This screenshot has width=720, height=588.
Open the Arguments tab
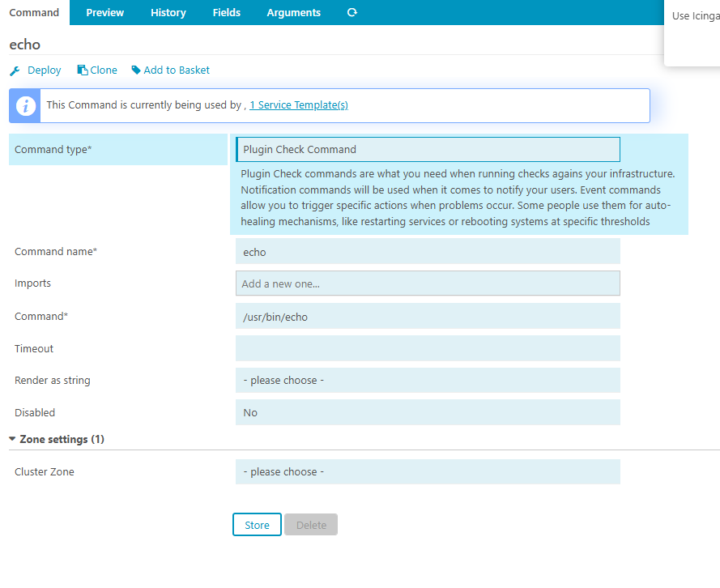click(x=294, y=12)
